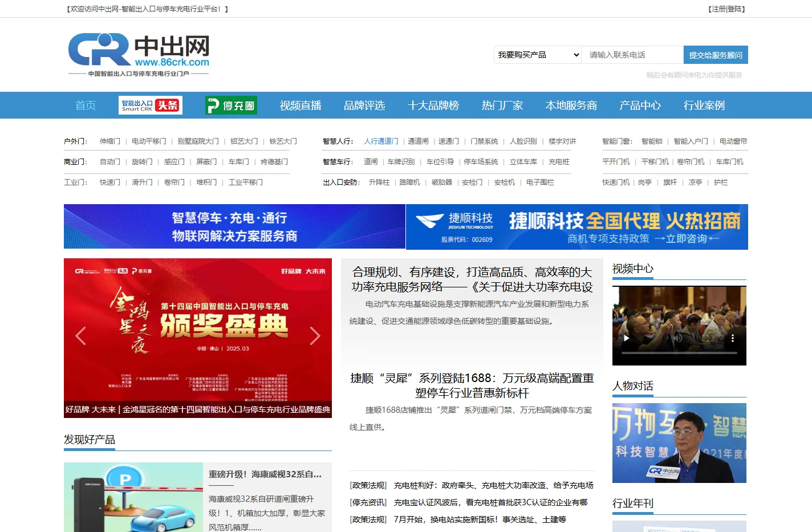Open 合理规划、有序建设 headline article

tap(472, 279)
